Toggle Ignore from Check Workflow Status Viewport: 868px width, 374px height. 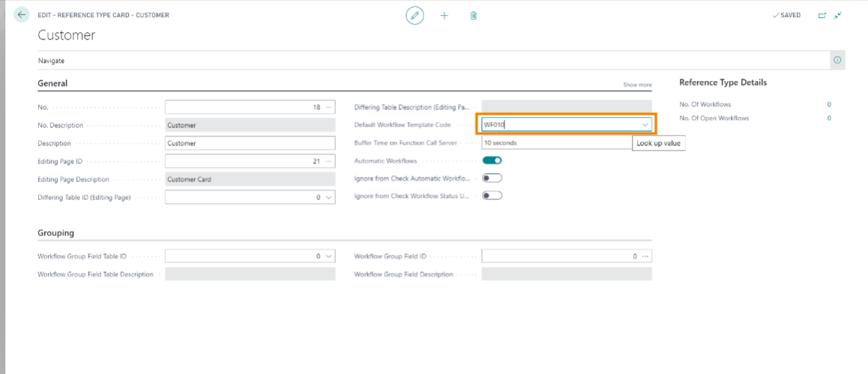coord(492,196)
